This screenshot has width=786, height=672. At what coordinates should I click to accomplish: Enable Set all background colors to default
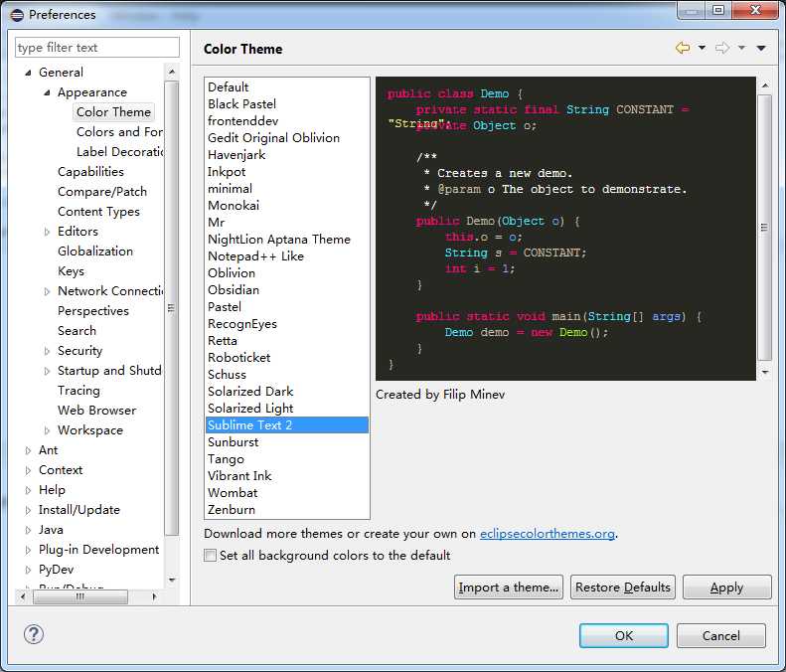[210, 556]
